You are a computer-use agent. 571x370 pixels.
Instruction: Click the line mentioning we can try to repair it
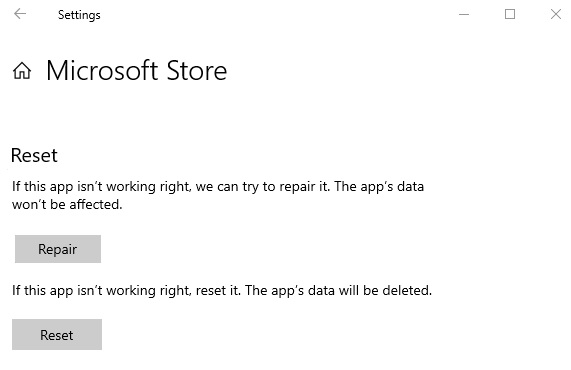(218, 186)
